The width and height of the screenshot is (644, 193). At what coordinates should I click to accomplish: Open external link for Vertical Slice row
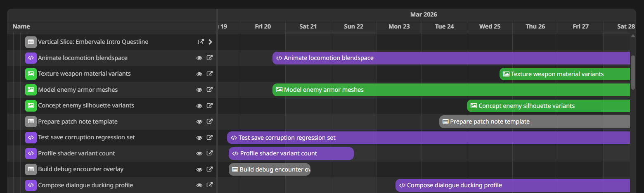[x=201, y=42]
